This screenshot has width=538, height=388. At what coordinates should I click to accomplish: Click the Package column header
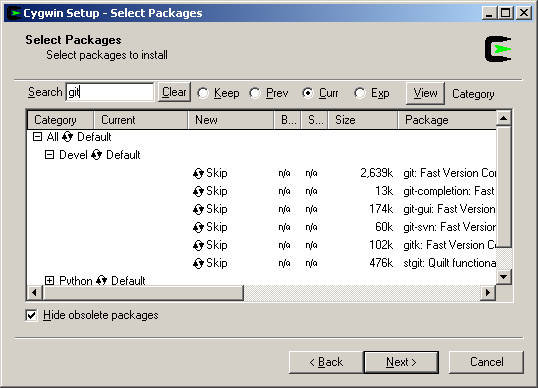(x=447, y=120)
